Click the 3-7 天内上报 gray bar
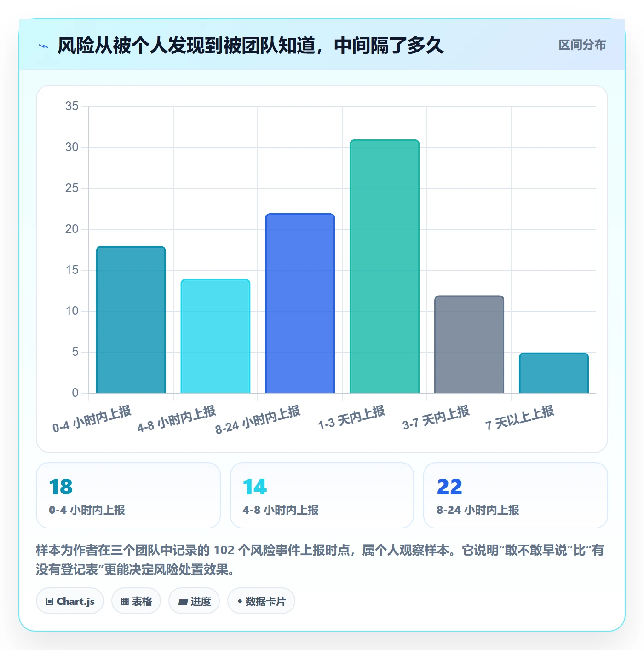The width and height of the screenshot is (644, 650). 469,344
